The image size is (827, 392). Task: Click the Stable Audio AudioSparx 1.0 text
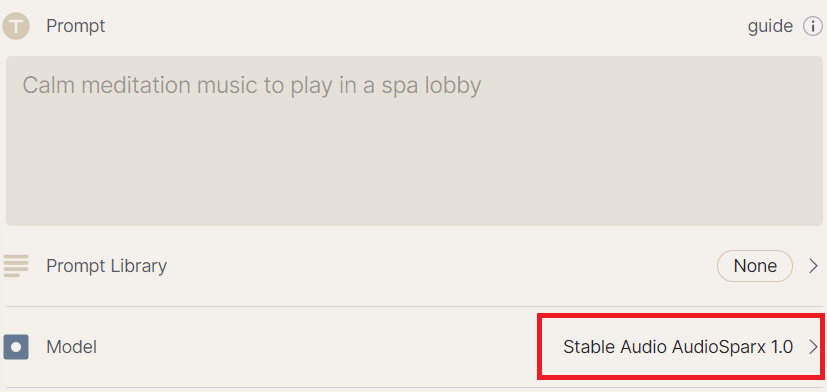pyautogui.click(x=678, y=347)
